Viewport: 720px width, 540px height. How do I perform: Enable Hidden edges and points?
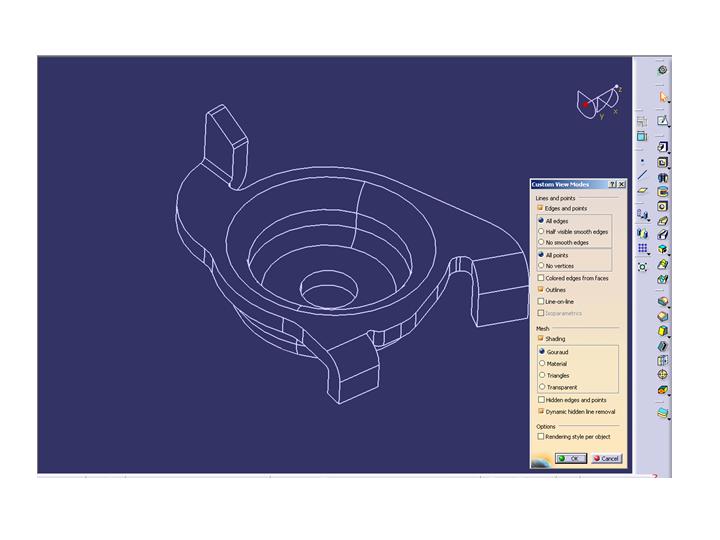pos(541,400)
